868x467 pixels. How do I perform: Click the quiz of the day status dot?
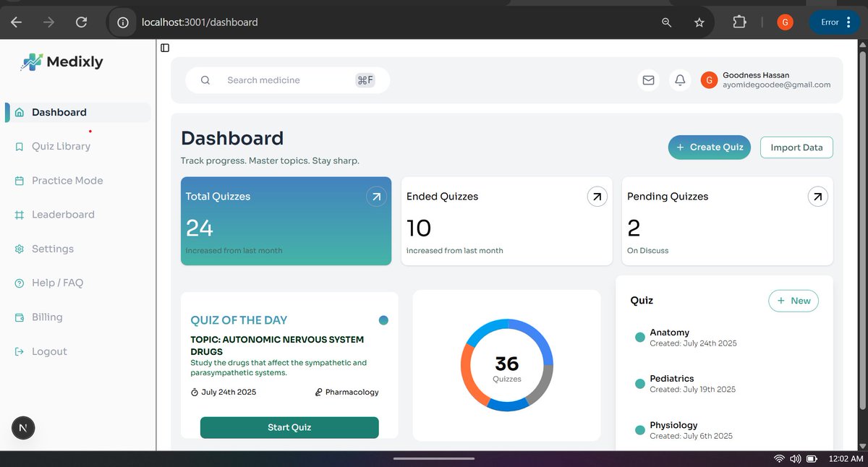[x=383, y=320]
